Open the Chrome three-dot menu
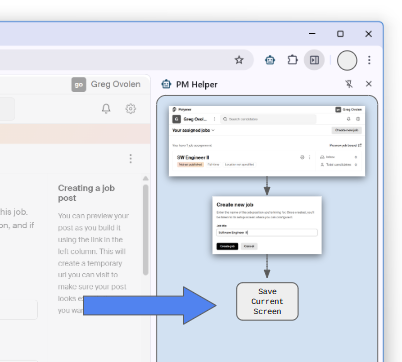The height and width of the screenshot is (362, 402). pyautogui.click(x=369, y=60)
